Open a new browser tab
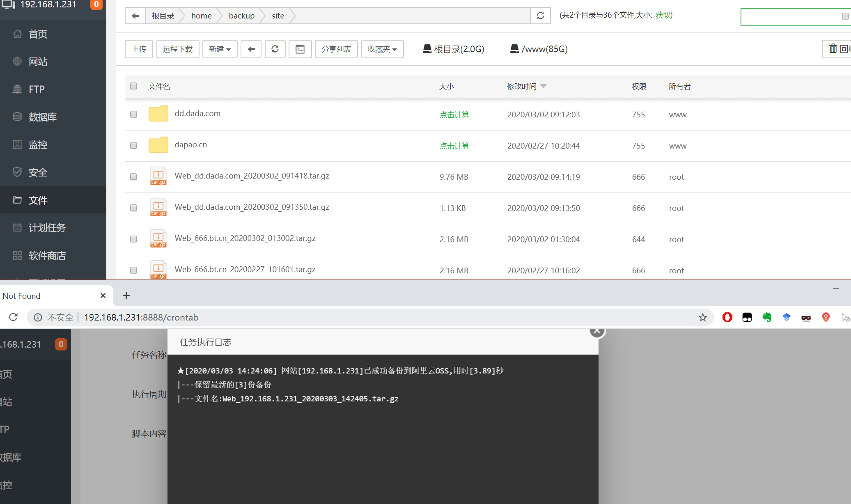Image resolution: width=851 pixels, height=504 pixels. [x=126, y=296]
